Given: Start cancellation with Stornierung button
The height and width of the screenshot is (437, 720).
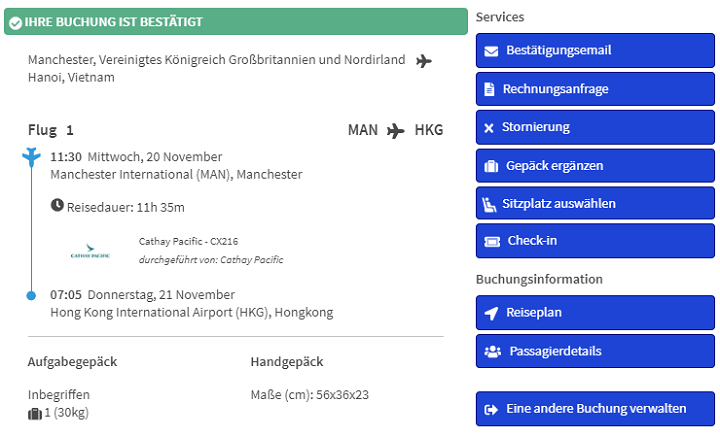Looking at the screenshot, I should tap(595, 128).
